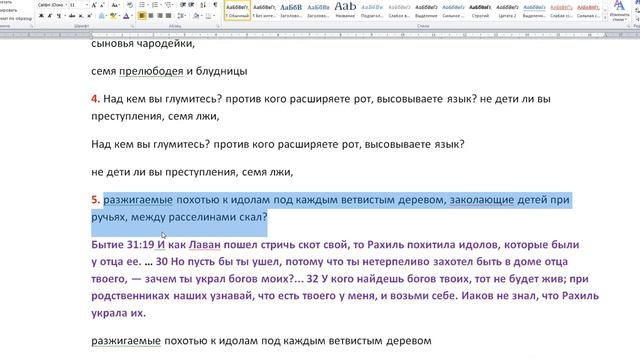Open the Paragraph dialog launcher

point(218,27)
